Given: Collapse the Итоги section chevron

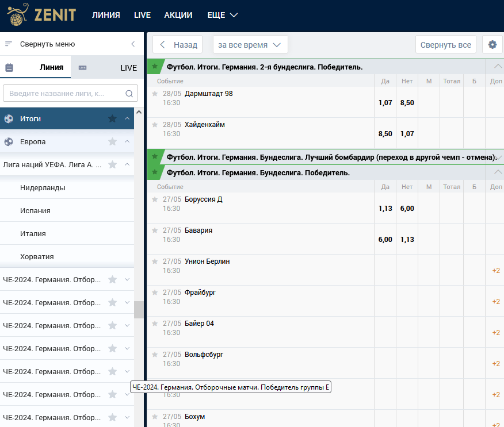Looking at the screenshot, I should point(127,119).
